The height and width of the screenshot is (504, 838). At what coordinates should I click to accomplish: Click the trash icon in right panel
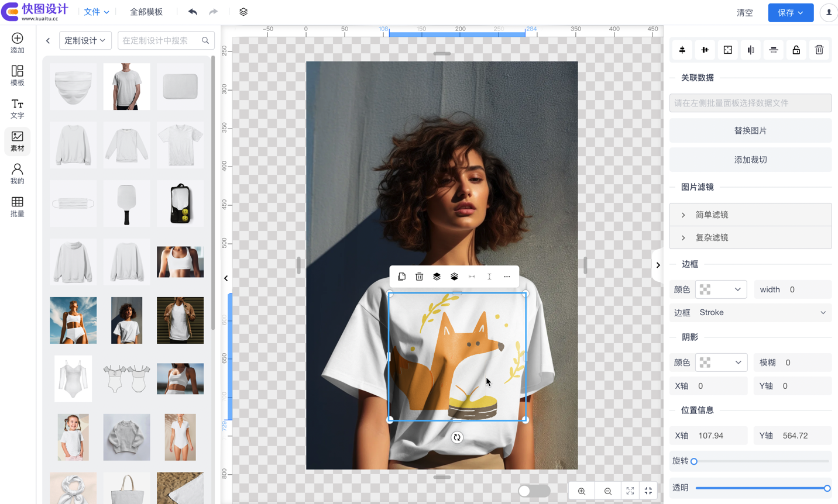[819, 50]
